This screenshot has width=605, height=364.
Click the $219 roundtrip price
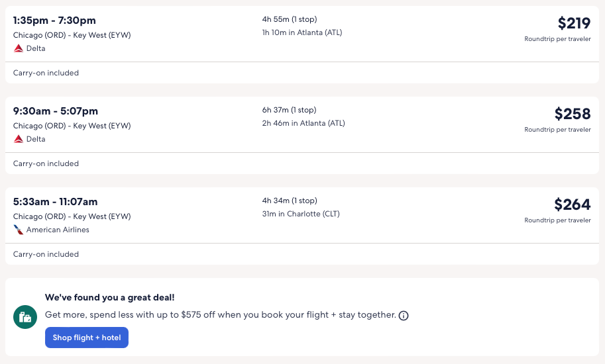[x=573, y=24]
